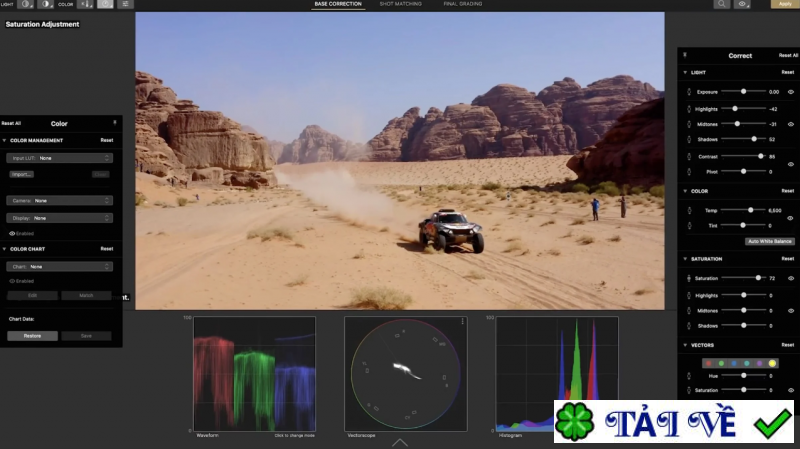Toggle the Exposure visibility eye

(790, 91)
